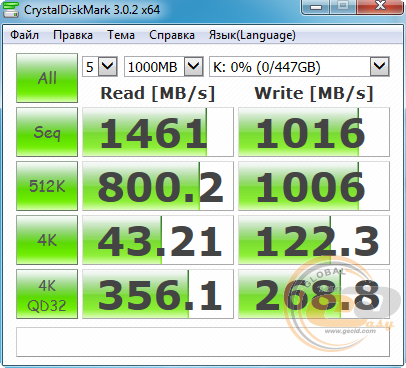
Task: Open the Правка menu
Action: point(73,35)
